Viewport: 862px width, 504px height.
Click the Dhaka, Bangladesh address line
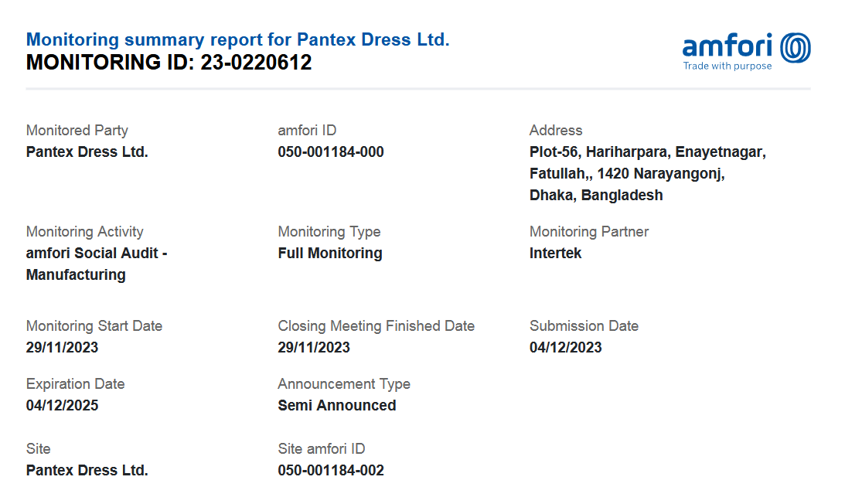[x=596, y=196]
